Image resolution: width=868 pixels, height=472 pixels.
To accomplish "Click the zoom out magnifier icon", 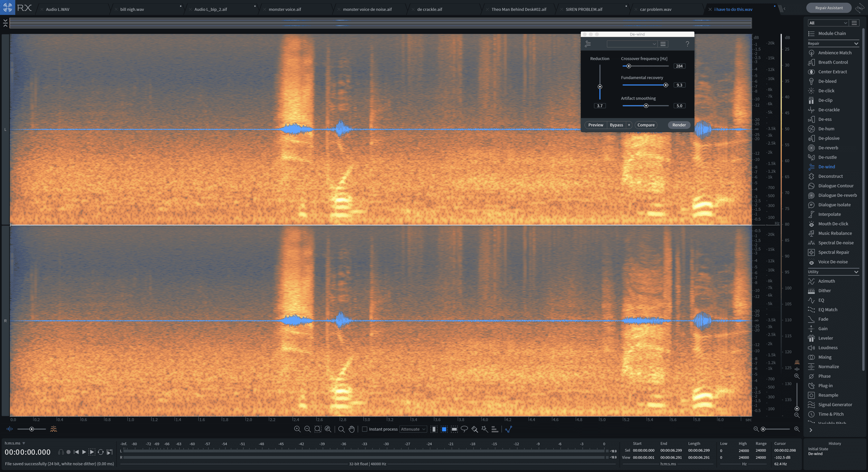I will pos(307,429).
